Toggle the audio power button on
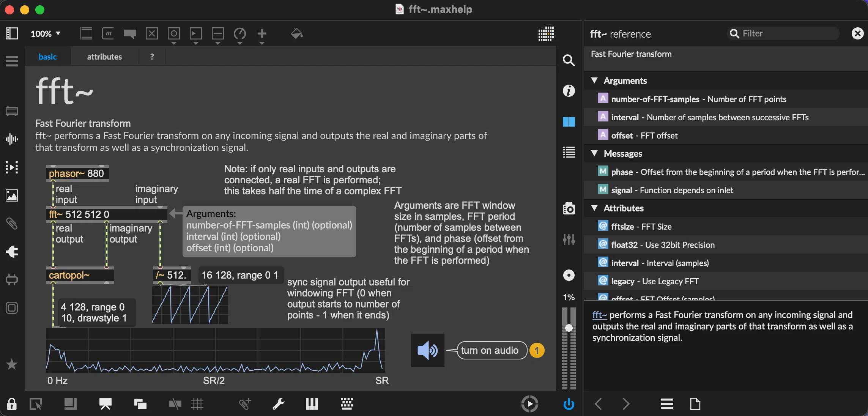Viewport: 868px width, 416px height. [x=569, y=404]
